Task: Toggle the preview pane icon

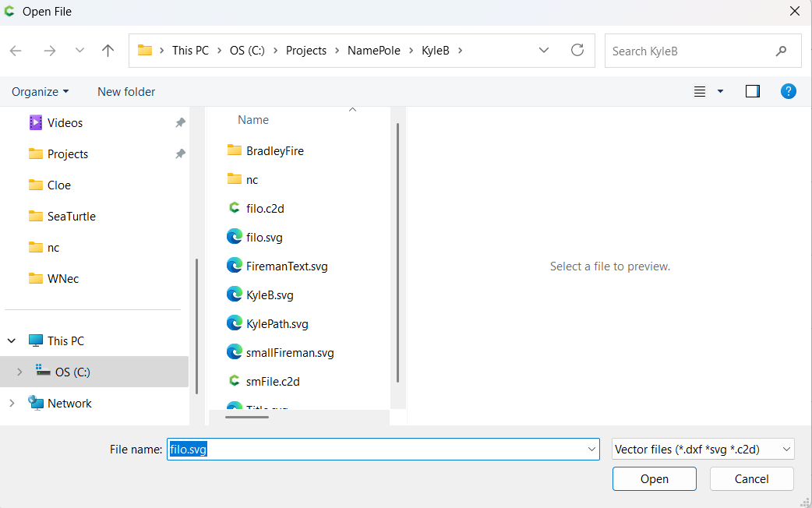Action: 752,92
